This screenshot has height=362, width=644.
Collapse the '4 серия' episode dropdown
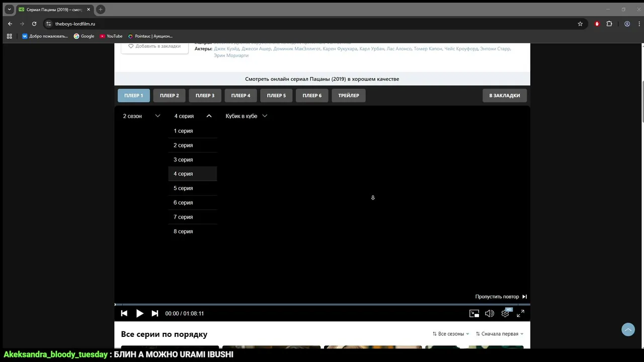[x=193, y=116]
